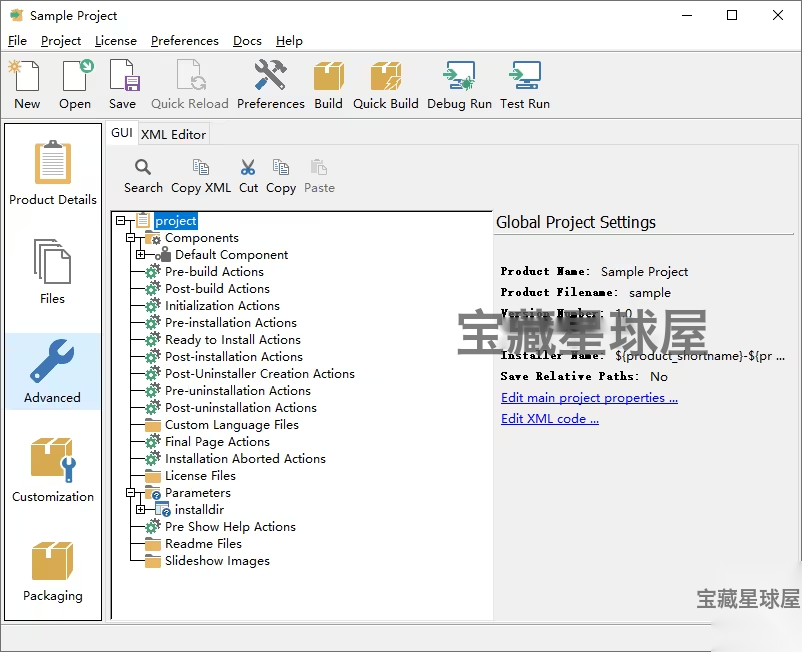Select the project root tree item

[x=175, y=220]
